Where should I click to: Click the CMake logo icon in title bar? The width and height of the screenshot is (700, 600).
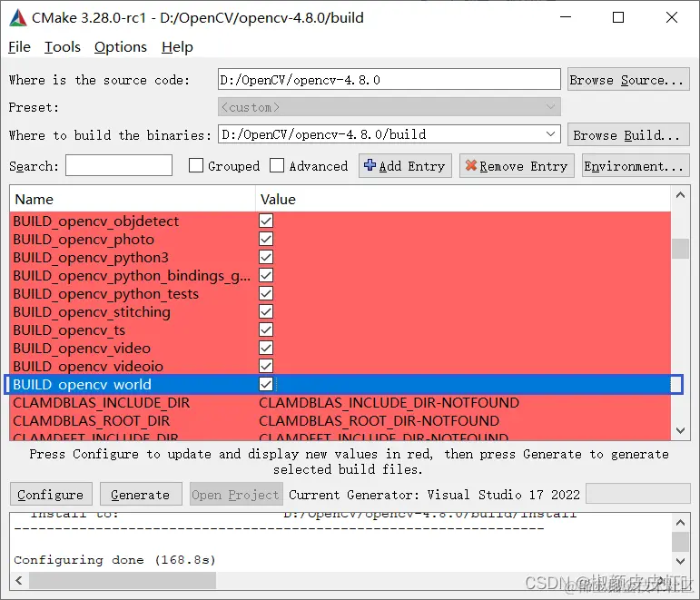(x=18, y=18)
